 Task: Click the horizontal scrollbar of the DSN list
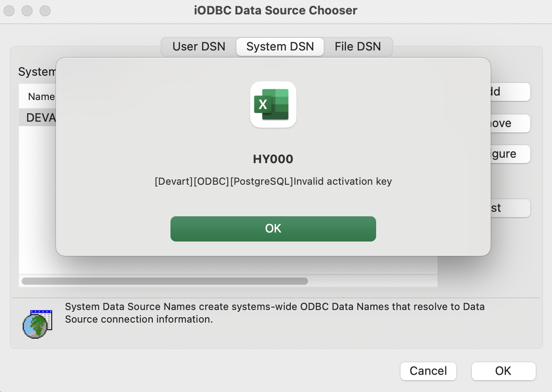[165, 281]
